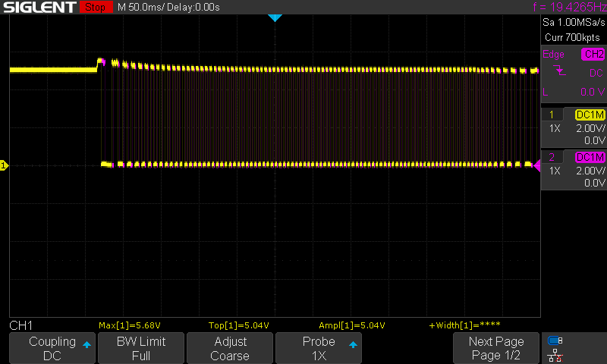Viewport: 607px width, 364px height.
Task: Click the magenta DC1M channel 2 badge
Action: click(x=590, y=157)
